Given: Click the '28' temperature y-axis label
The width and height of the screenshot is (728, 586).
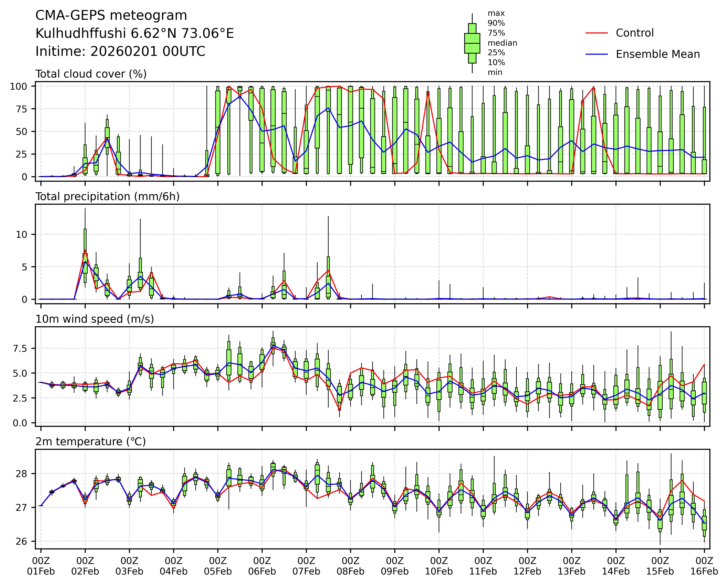Looking at the screenshot, I should point(21,474).
